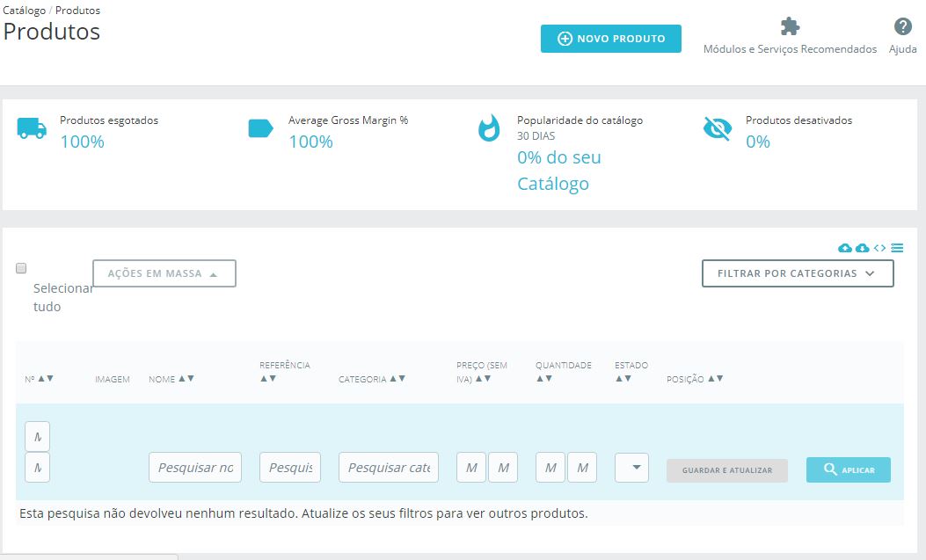Click the reference search field
926x560 pixels.
pyautogui.click(x=290, y=468)
